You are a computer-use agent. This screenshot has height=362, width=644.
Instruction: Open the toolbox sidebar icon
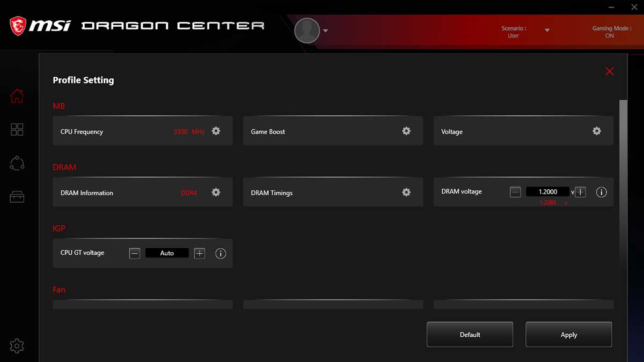coord(17,197)
